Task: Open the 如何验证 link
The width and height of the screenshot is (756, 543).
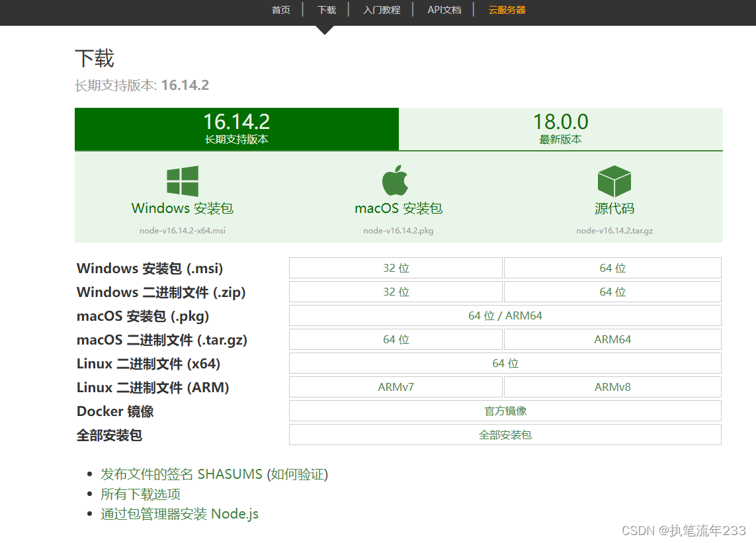Action: tap(298, 474)
